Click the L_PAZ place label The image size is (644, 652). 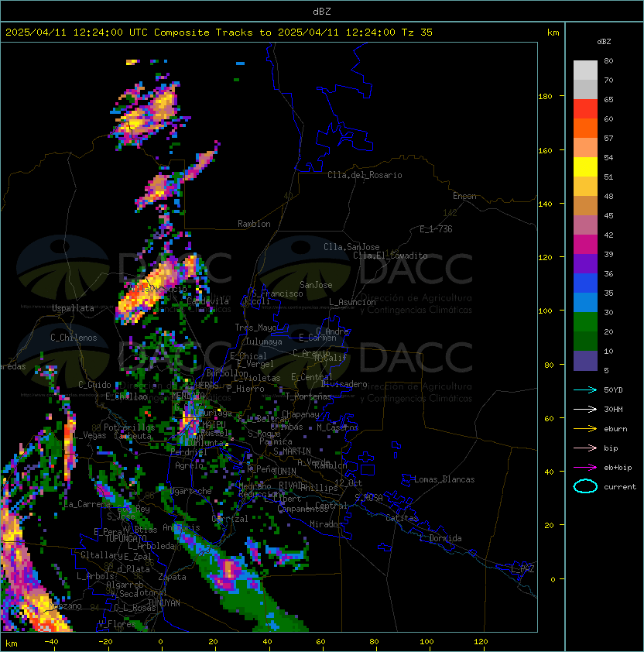pyautogui.click(x=522, y=568)
